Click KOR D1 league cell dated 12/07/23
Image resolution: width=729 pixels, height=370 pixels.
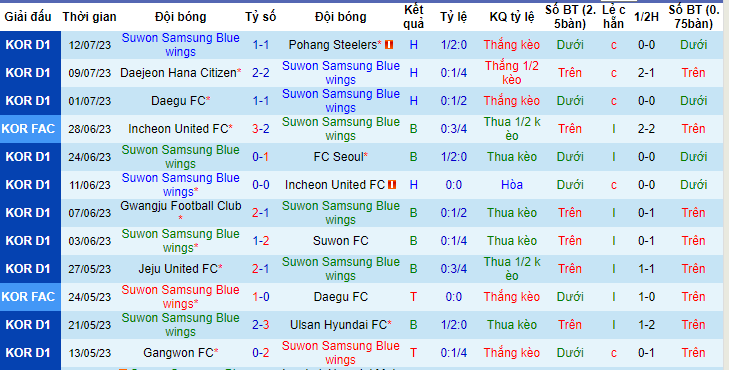[x=30, y=45]
